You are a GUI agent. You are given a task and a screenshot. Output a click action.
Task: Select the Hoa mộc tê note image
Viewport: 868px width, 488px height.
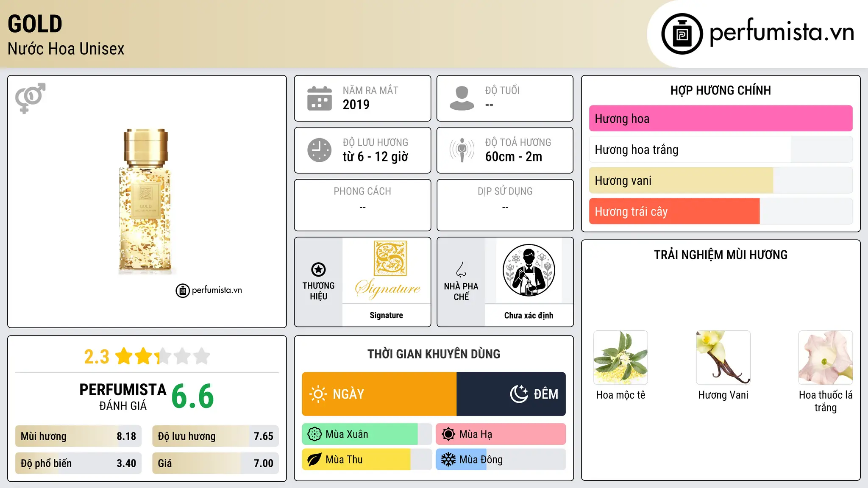point(620,358)
